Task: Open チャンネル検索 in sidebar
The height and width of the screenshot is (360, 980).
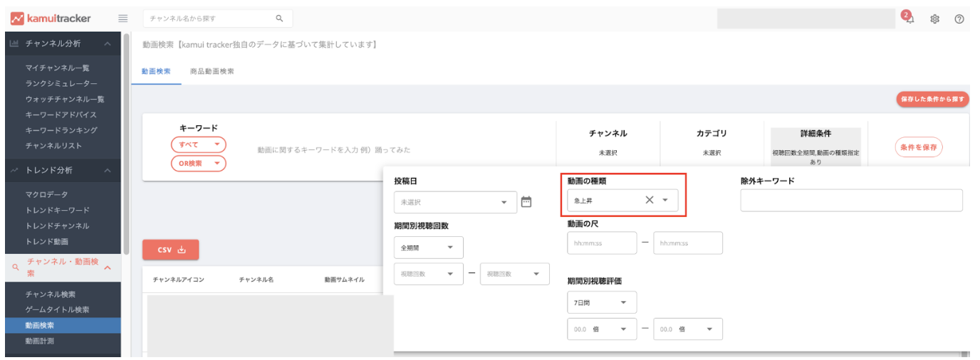Action: (50, 295)
